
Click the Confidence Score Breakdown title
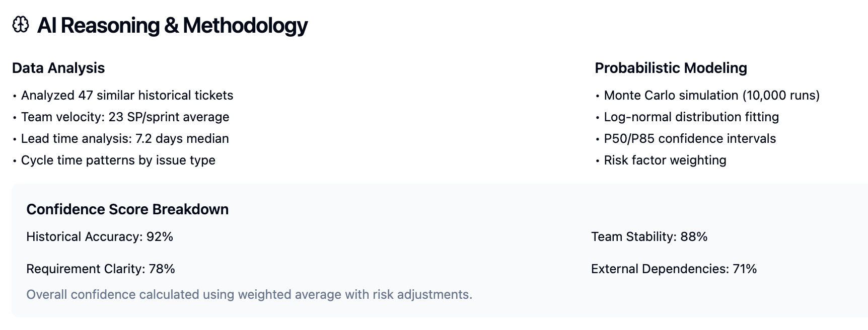click(127, 209)
